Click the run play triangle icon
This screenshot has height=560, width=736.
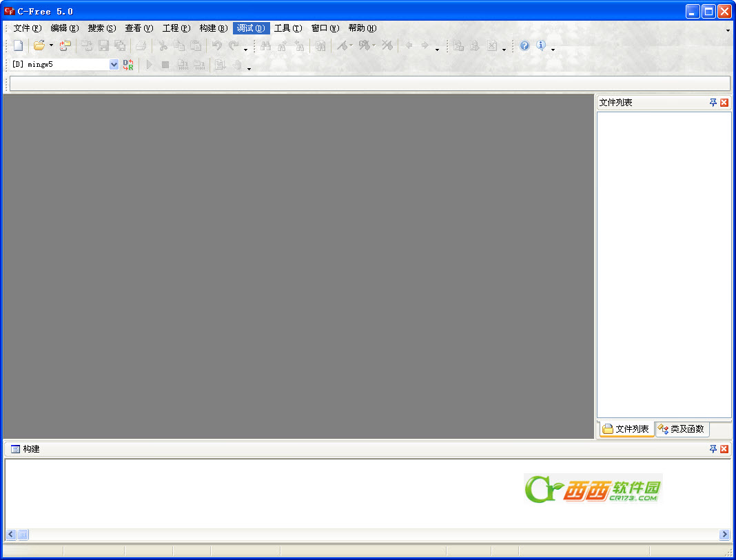click(x=150, y=65)
